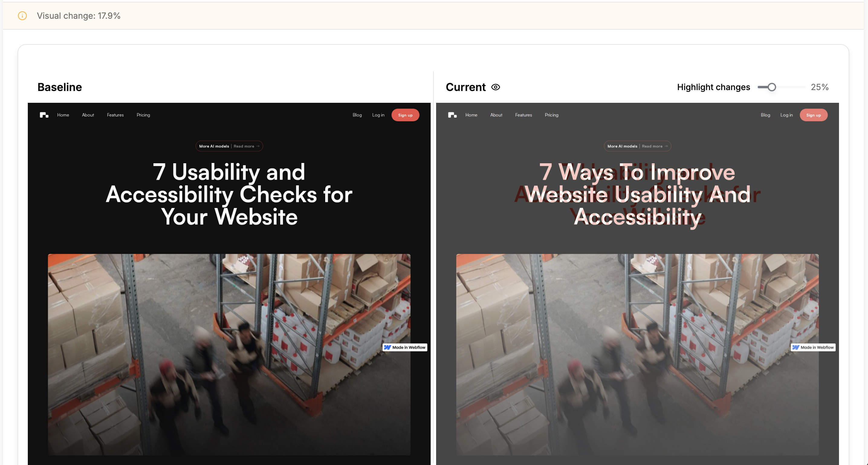
Task: Click Log in on the Current page
Action: tap(786, 115)
